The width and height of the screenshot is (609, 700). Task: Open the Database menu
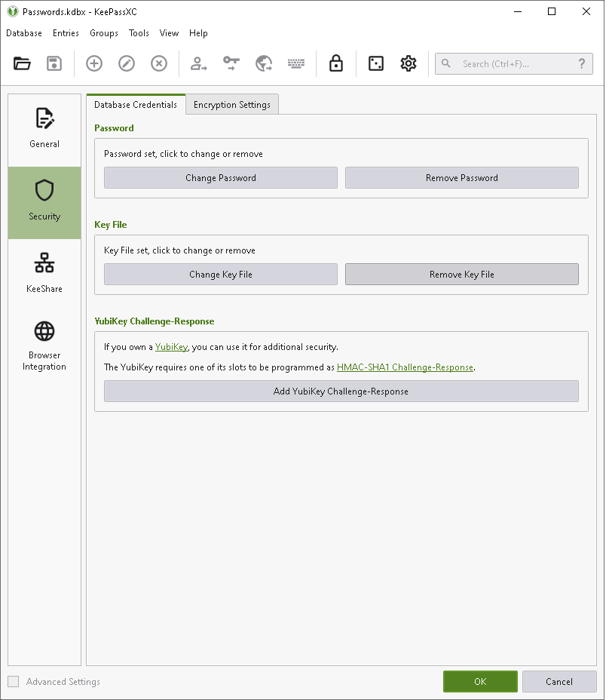24,33
